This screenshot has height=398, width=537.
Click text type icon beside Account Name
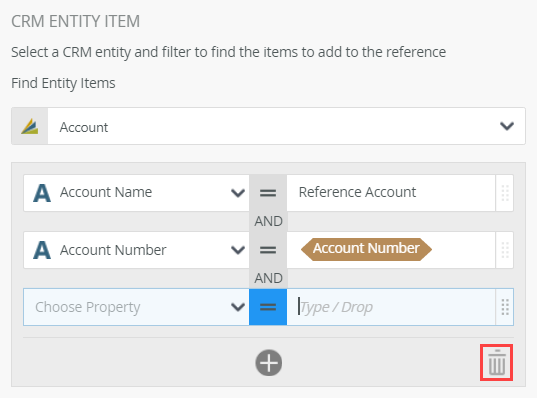tap(42, 193)
